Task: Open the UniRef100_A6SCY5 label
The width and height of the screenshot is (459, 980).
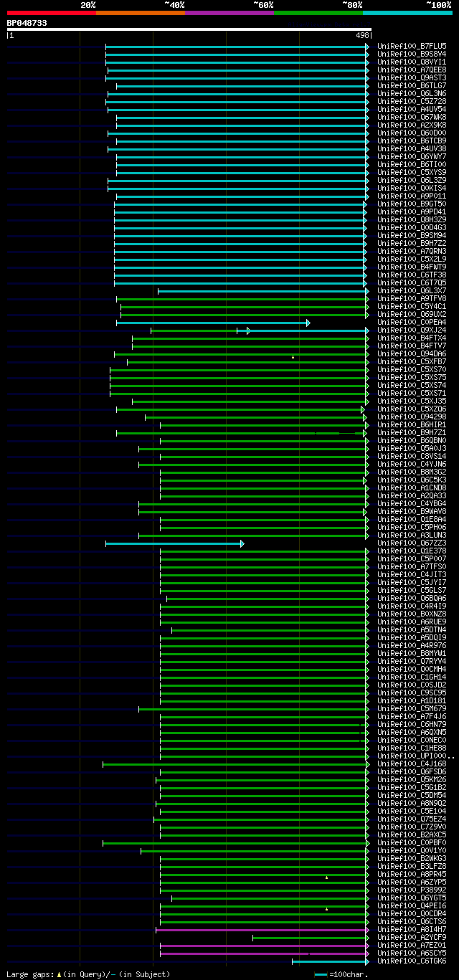Action: [x=412, y=953]
